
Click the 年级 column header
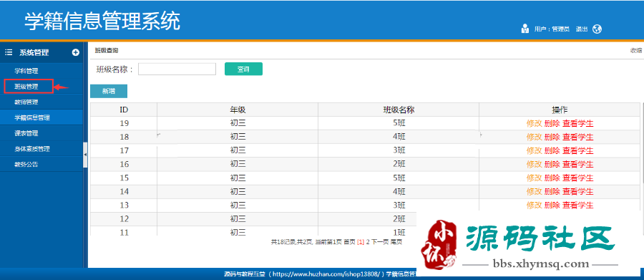(238, 110)
